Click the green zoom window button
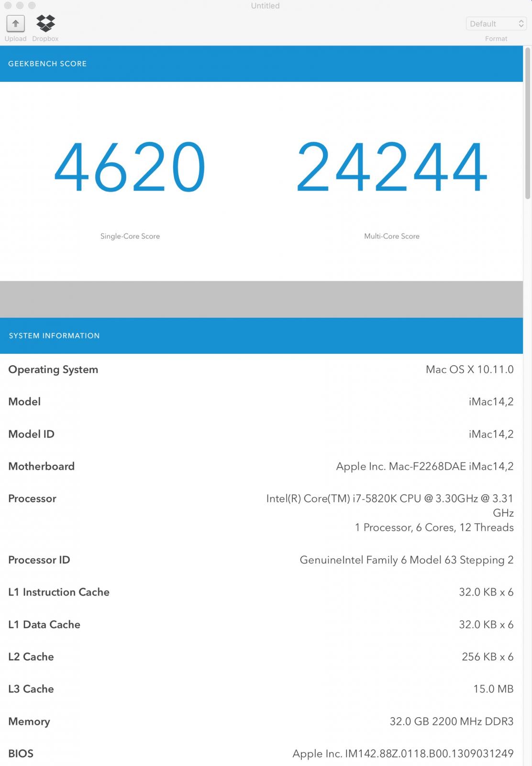Viewport: 532px width, 766px height. coord(32,6)
